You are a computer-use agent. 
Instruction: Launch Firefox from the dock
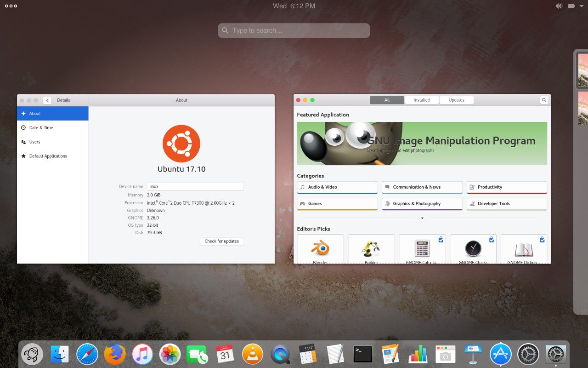(115, 355)
